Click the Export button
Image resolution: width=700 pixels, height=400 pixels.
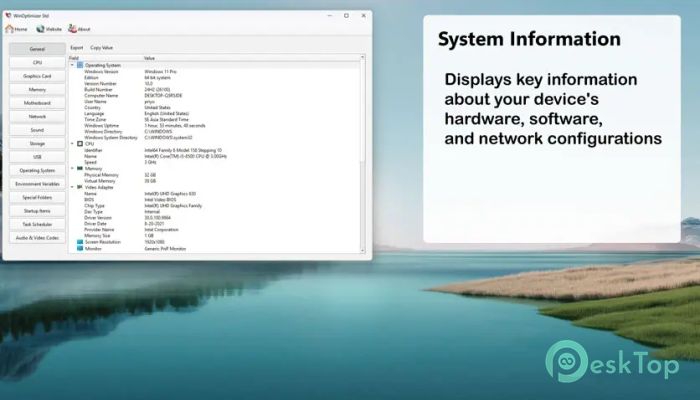coord(77,47)
